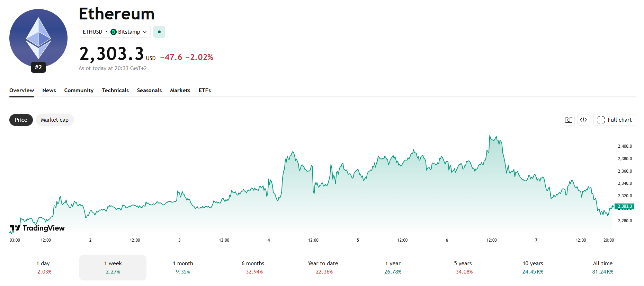This screenshot has height=286, width=644.
Task: Click the TradingView logo
Action: coord(37,228)
